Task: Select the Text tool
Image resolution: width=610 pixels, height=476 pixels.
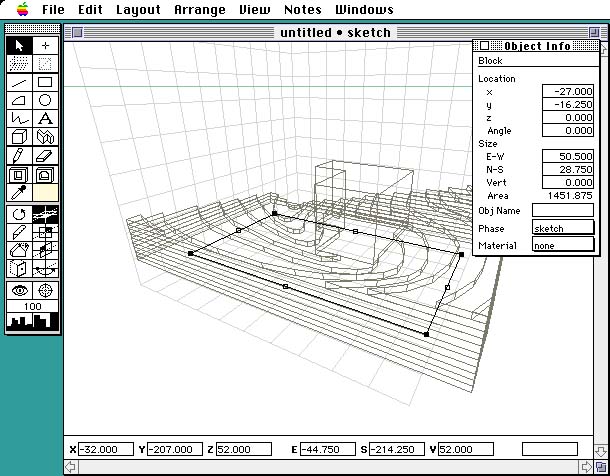Action: [x=45, y=118]
